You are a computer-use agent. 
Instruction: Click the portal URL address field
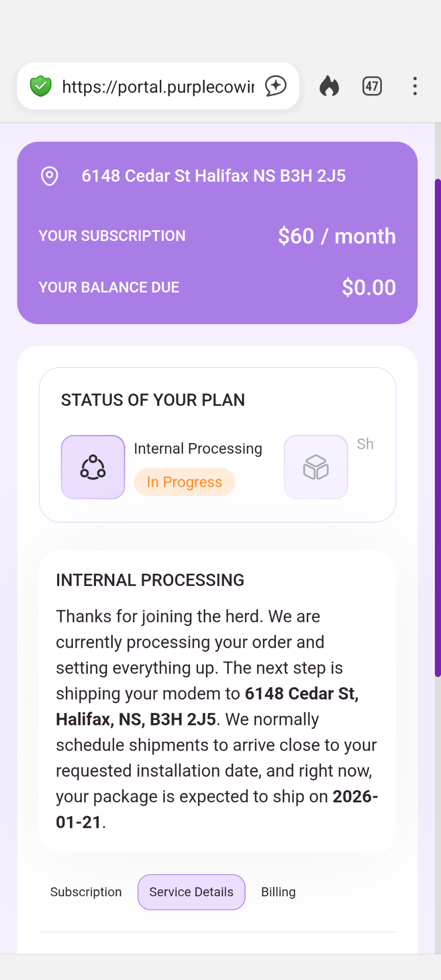click(x=158, y=87)
